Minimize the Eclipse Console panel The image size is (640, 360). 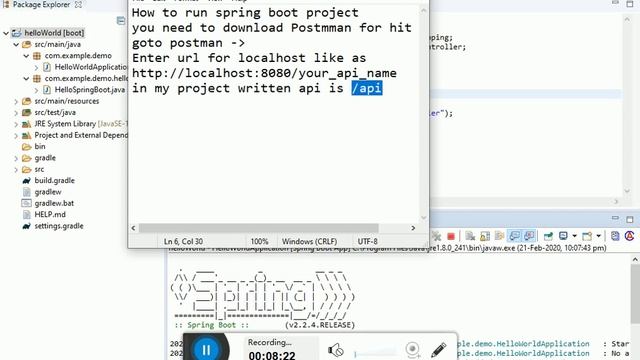[615, 219]
